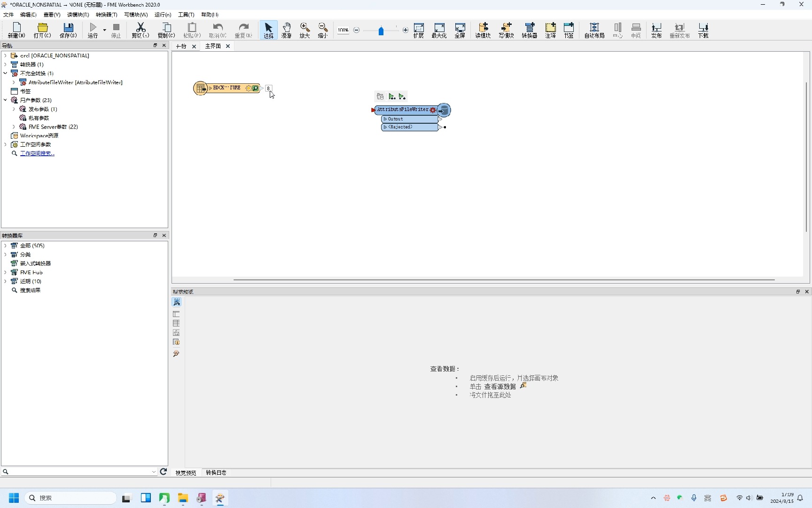Add a transformer with the 转换器 icon
Viewport: 812px width, 508px height.
tap(530, 30)
